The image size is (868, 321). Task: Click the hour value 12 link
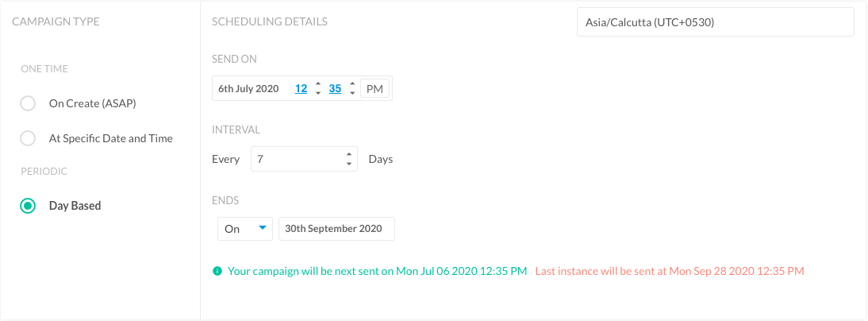(301, 89)
